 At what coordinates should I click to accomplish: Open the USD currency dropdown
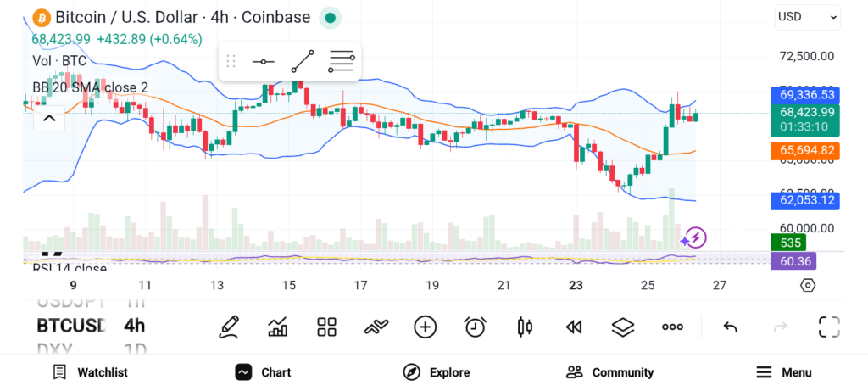807,16
